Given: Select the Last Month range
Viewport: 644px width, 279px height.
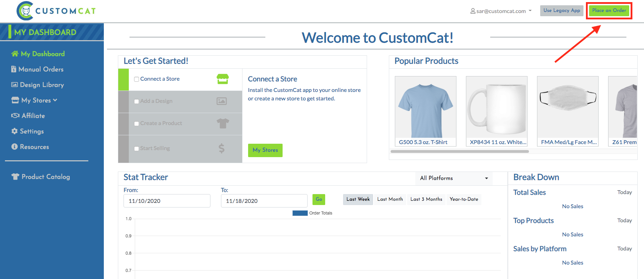Looking at the screenshot, I should point(390,199).
